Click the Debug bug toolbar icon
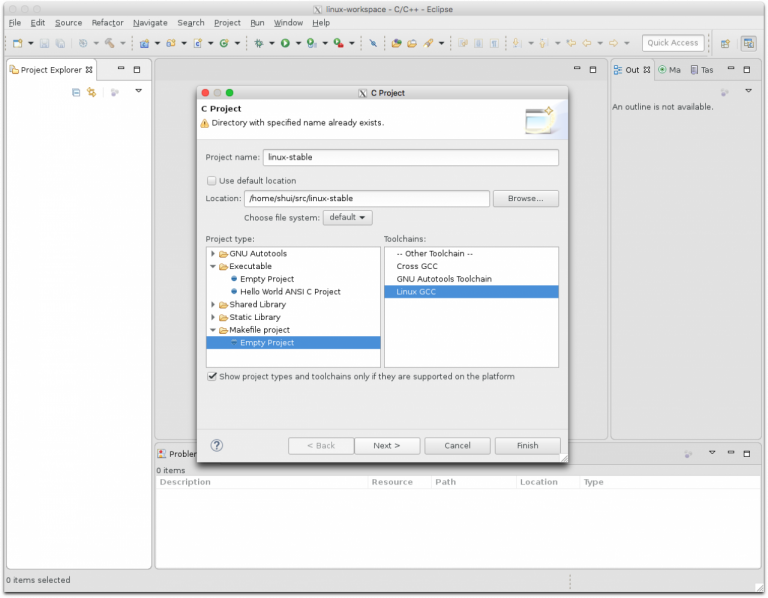 coord(259,43)
